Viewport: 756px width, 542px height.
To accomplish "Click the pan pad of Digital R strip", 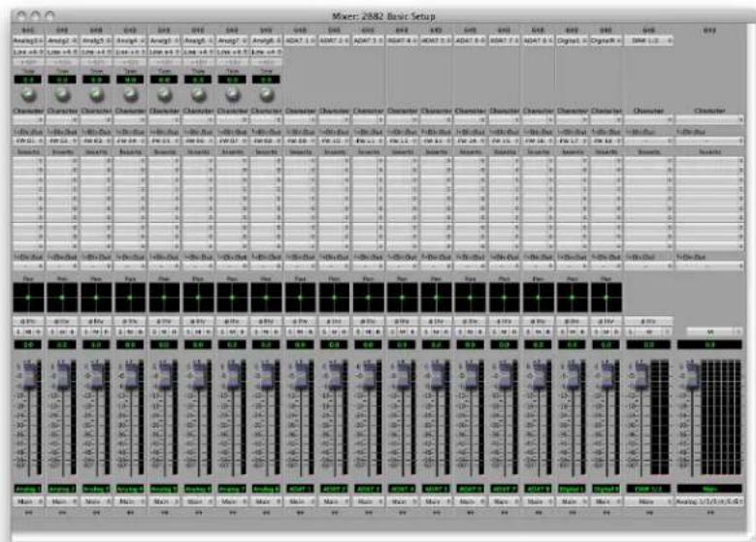I will pos(607,298).
